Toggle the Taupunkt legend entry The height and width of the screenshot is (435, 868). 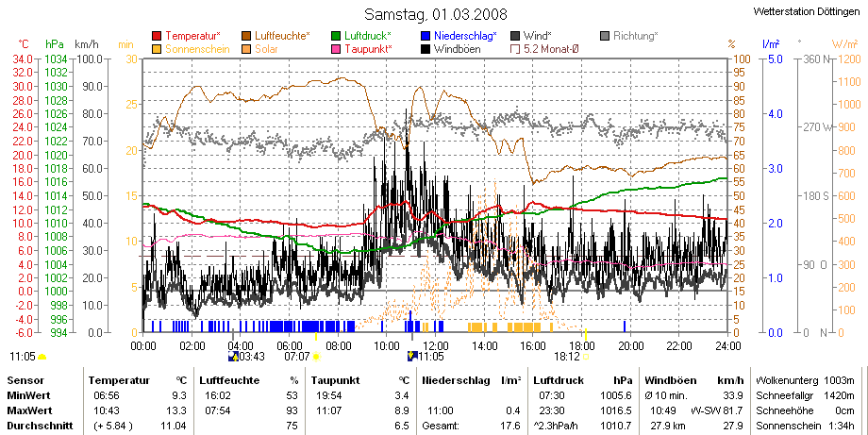(x=362, y=49)
